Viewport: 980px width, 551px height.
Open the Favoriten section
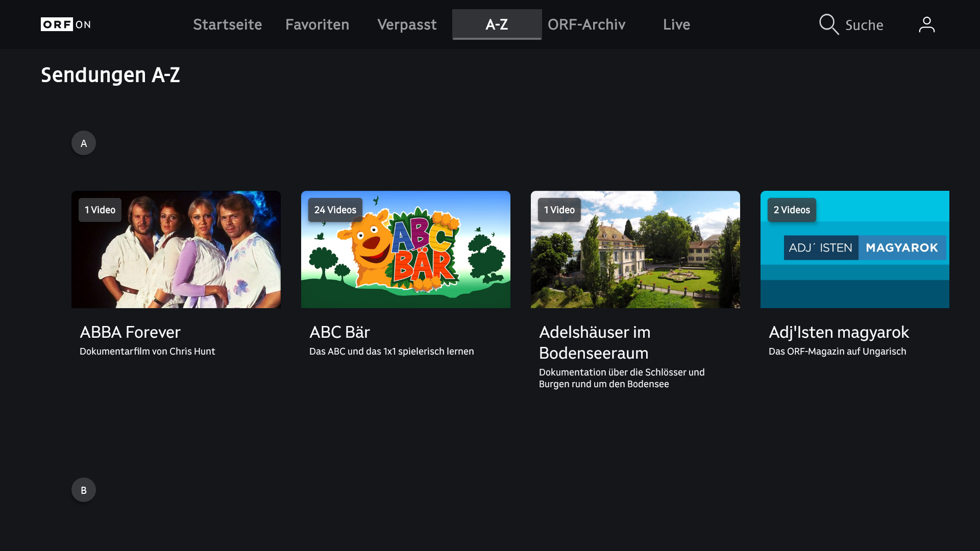point(317,24)
